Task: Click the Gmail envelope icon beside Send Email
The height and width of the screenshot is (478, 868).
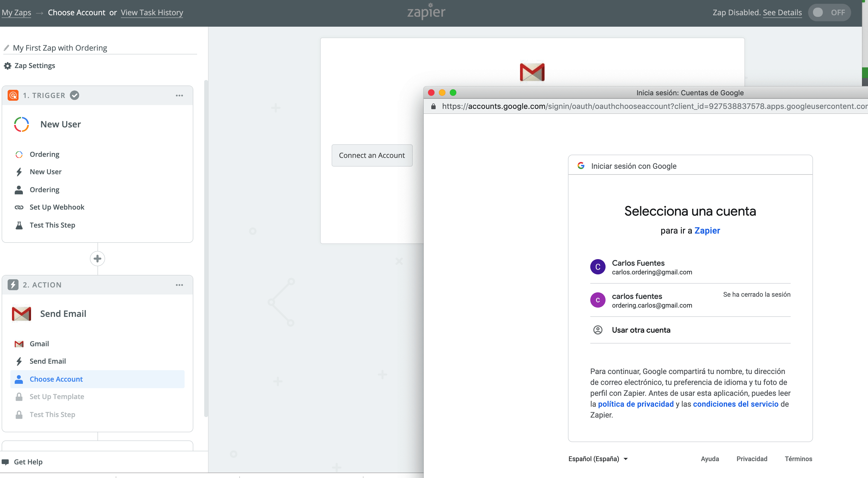Action: tap(21, 314)
